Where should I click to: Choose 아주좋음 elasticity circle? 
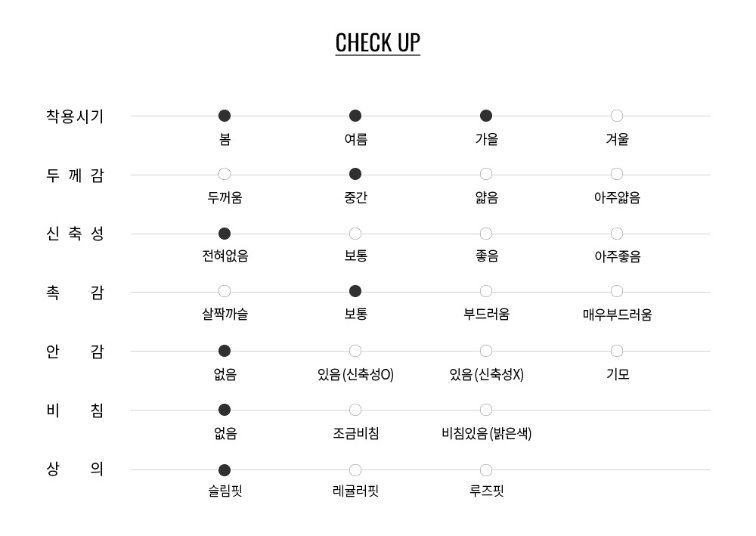(617, 234)
